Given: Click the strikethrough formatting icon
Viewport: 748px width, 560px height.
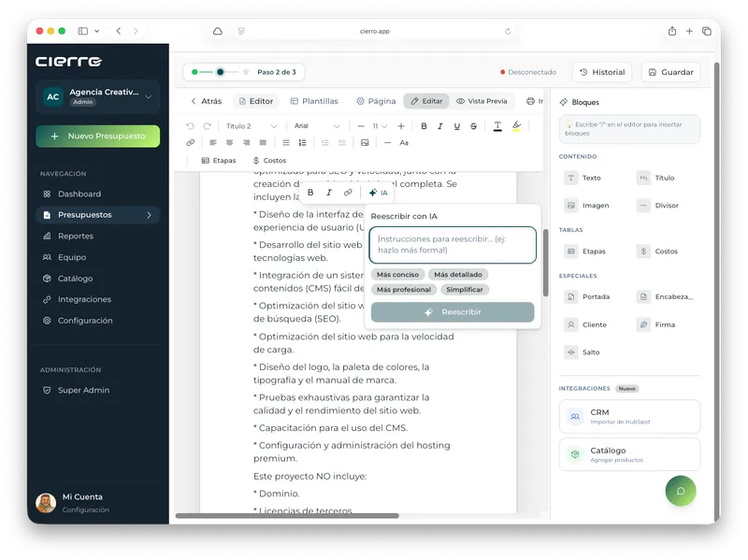Looking at the screenshot, I should click(x=473, y=126).
